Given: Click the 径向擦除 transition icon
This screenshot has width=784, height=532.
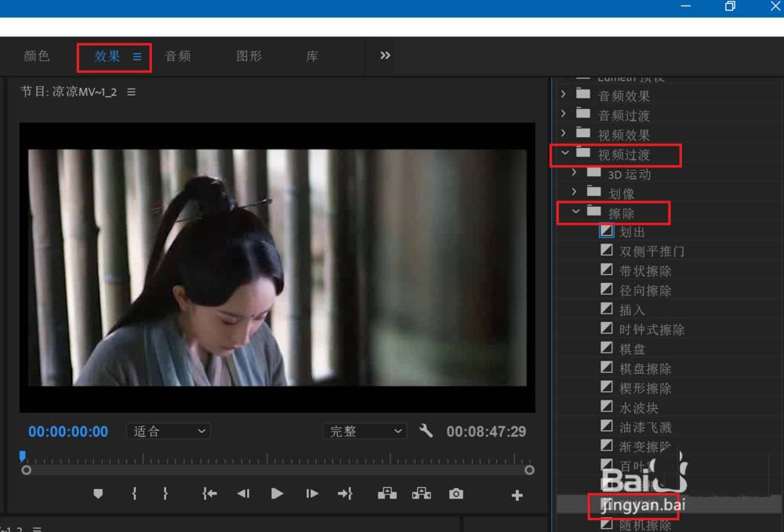Looking at the screenshot, I should (x=607, y=289).
